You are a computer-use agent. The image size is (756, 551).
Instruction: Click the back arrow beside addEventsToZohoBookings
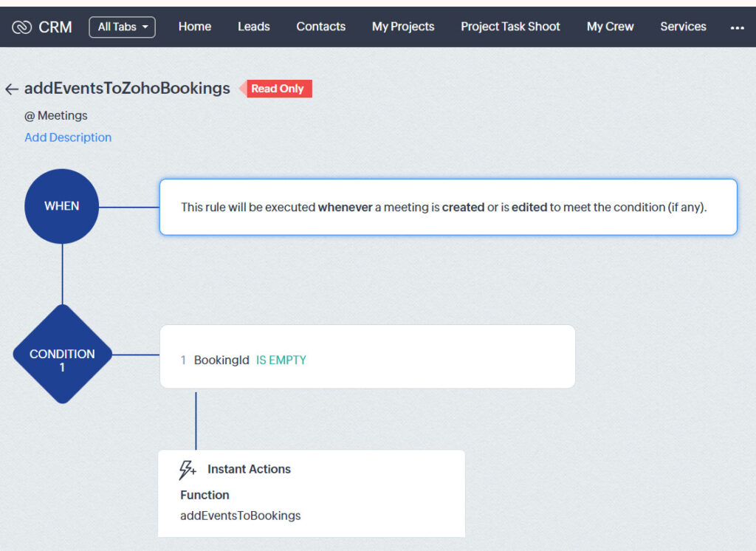[x=12, y=88]
